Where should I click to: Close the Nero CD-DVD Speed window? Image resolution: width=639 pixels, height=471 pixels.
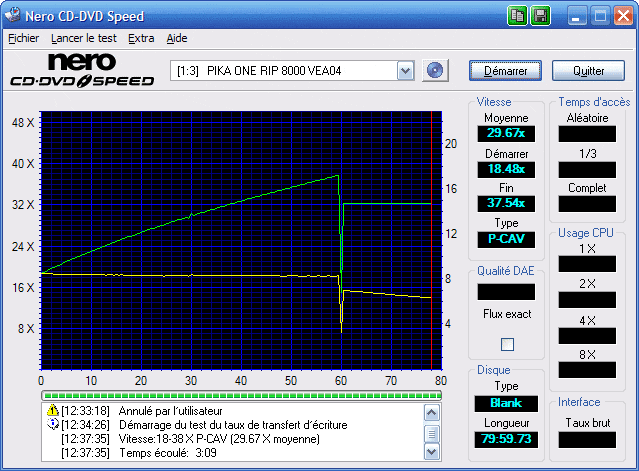point(624,16)
